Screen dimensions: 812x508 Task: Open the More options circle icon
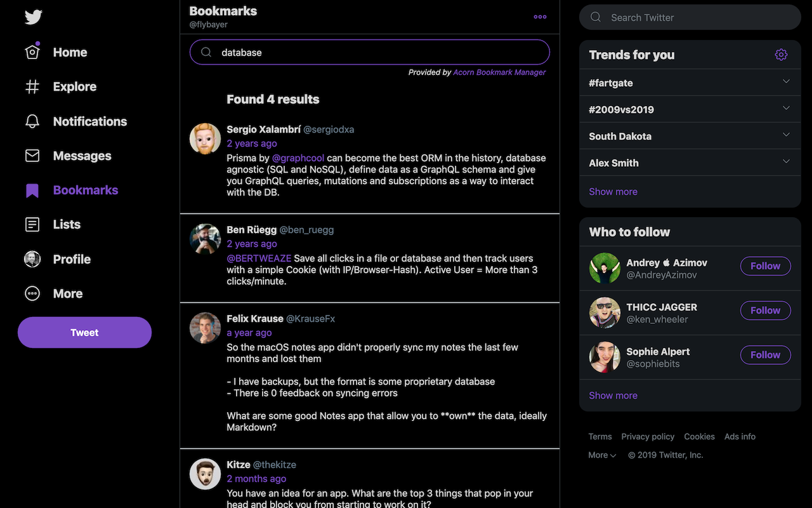coord(32,293)
